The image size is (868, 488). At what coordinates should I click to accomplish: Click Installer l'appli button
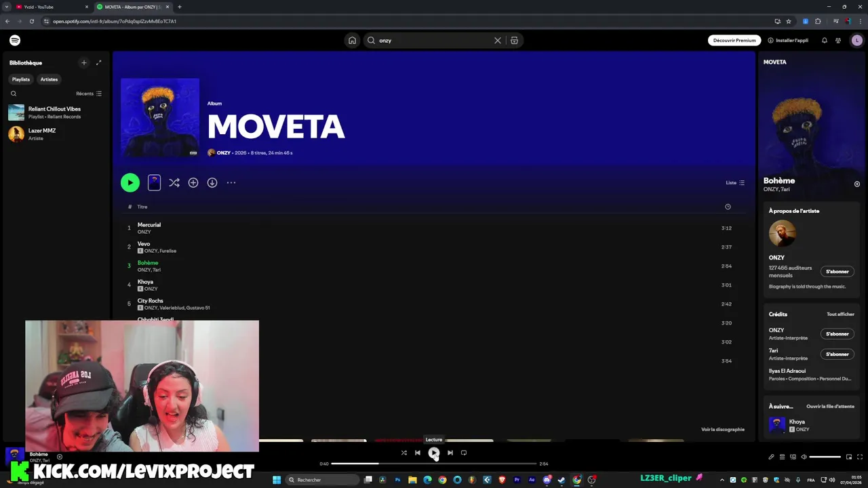pyautogui.click(x=788, y=41)
